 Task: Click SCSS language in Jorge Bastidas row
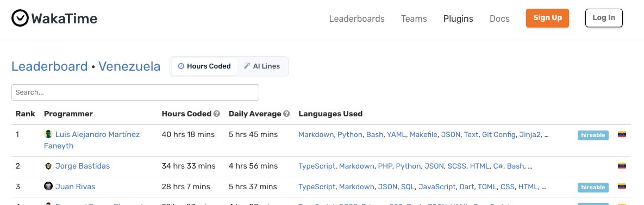coord(457,166)
